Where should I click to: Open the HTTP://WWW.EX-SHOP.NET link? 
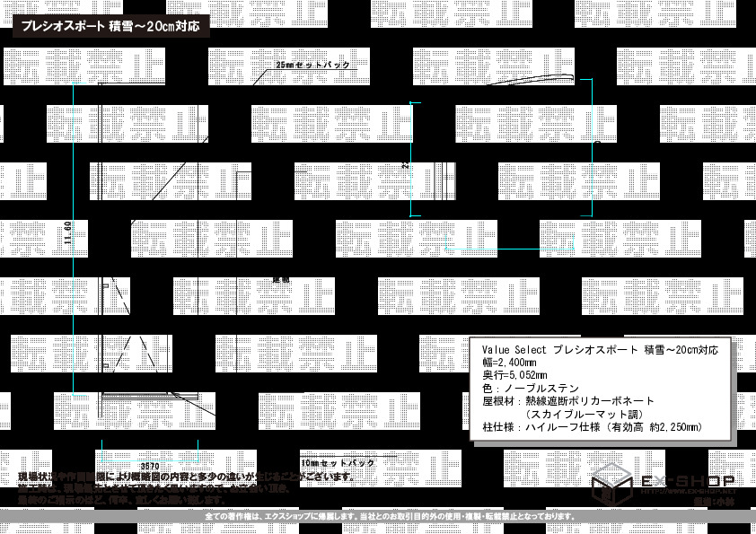(688, 492)
